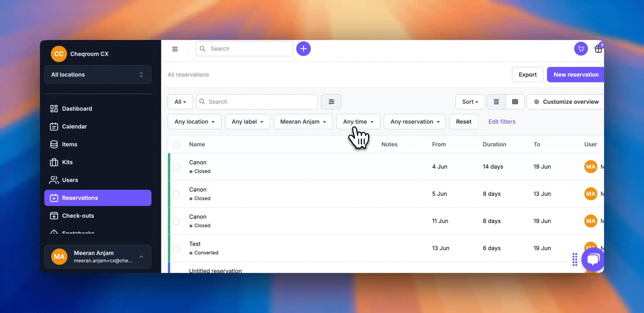Click the Name column header

[x=197, y=144]
